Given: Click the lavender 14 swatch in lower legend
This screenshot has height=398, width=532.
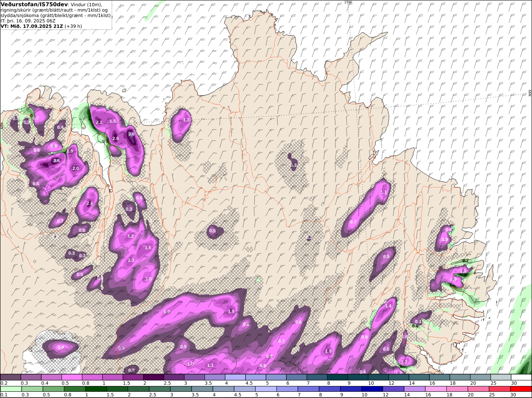Looking at the screenshot, I should [415, 389].
